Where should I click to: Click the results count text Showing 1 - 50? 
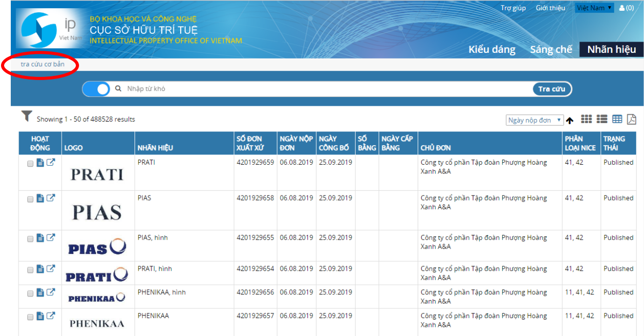point(86,120)
